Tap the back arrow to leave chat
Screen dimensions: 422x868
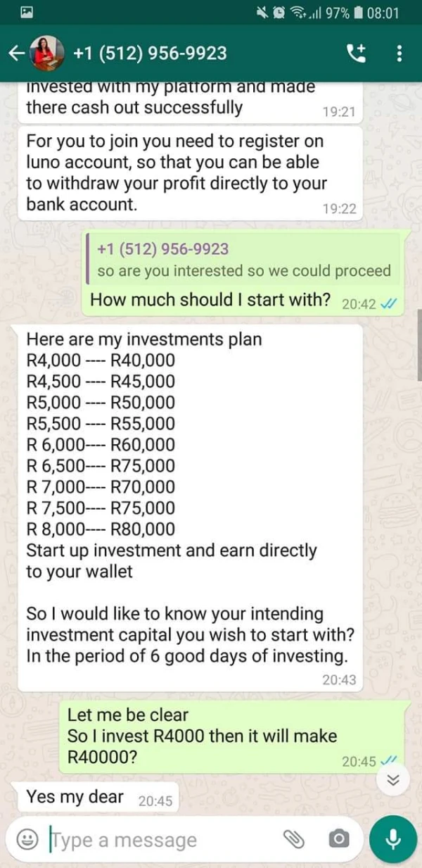(15, 54)
